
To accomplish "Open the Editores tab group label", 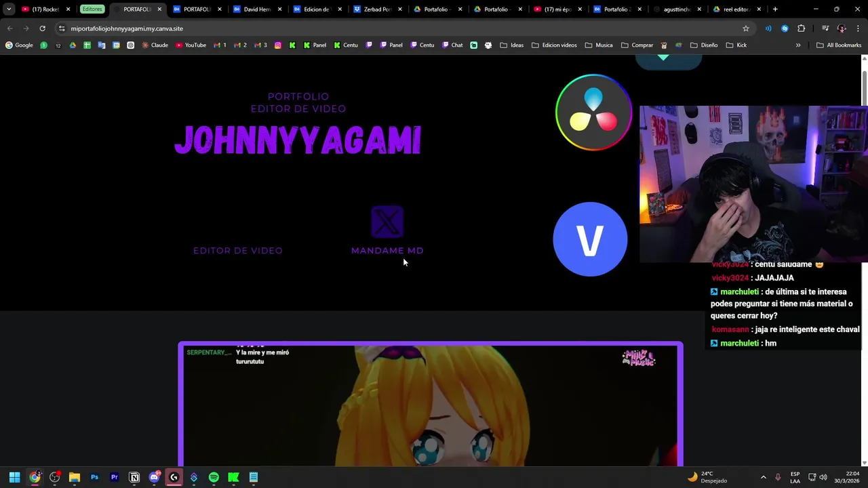I will pos(92,9).
